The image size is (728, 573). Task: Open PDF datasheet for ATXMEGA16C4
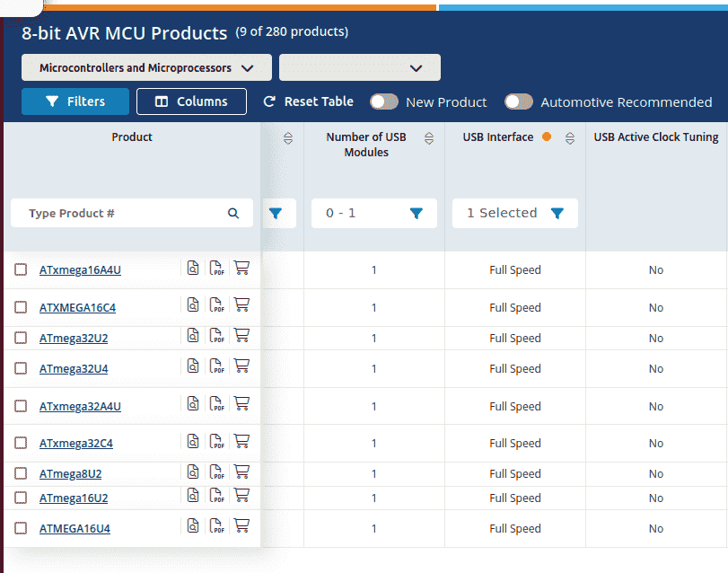(x=217, y=305)
